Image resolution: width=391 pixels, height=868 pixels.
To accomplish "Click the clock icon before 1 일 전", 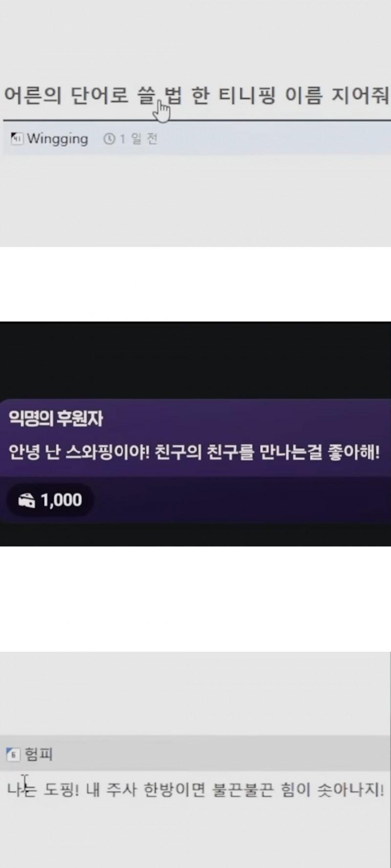I will click(109, 139).
